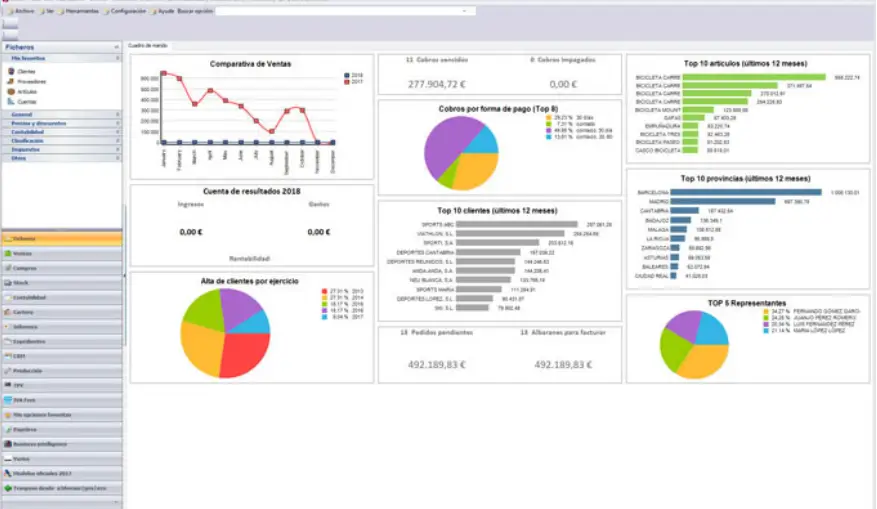The width and height of the screenshot is (877, 509).
Task: Open the Compras module
Action: click(24, 268)
